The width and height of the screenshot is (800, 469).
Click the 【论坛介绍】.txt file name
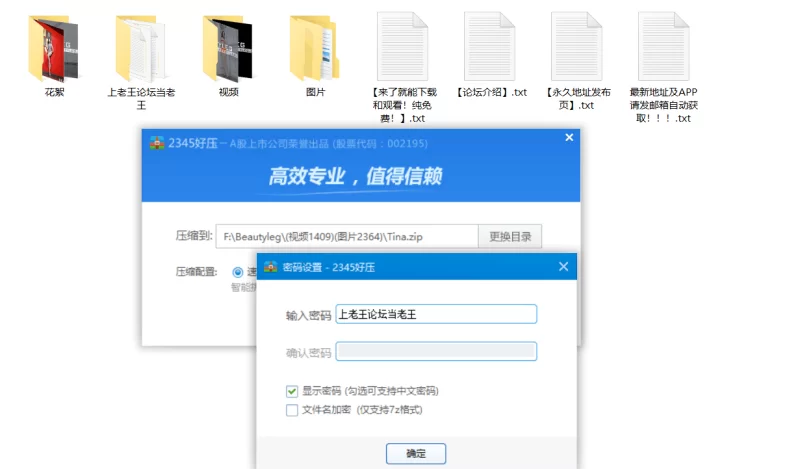490,92
